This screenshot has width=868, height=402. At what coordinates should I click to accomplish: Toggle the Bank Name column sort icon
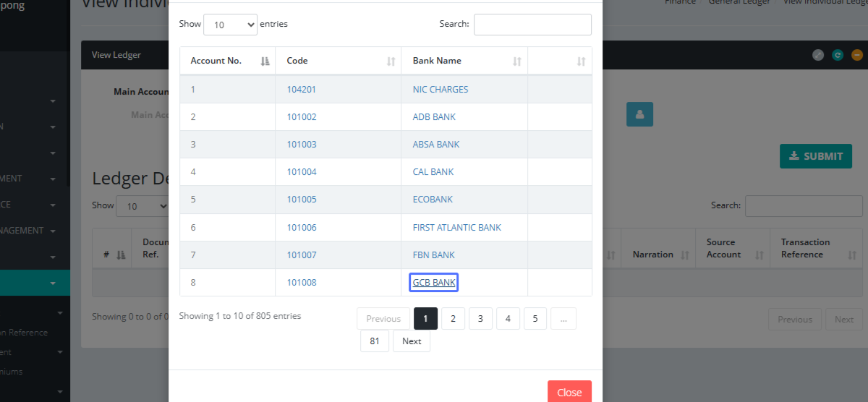coord(516,61)
